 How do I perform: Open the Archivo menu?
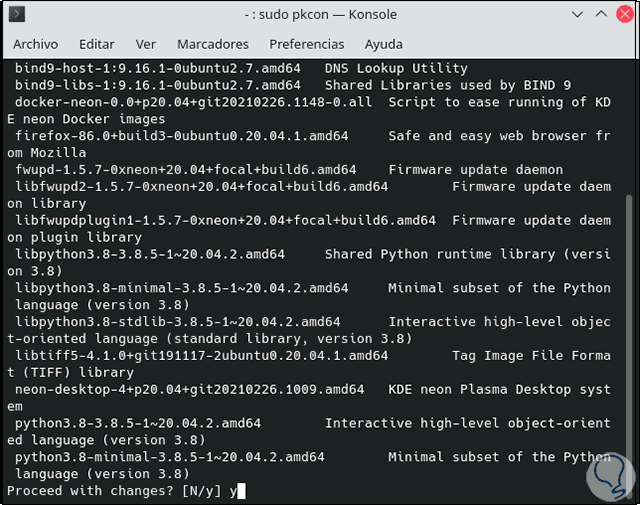36,44
